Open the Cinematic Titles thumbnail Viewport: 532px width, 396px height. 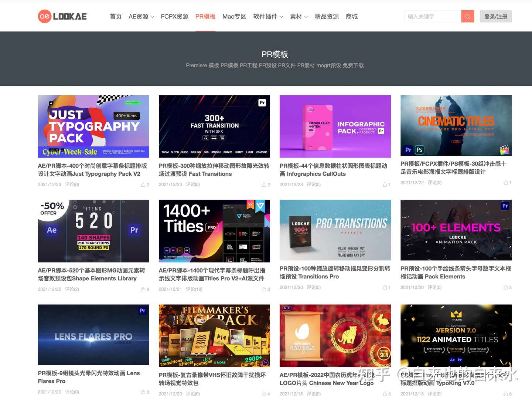tap(456, 125)
